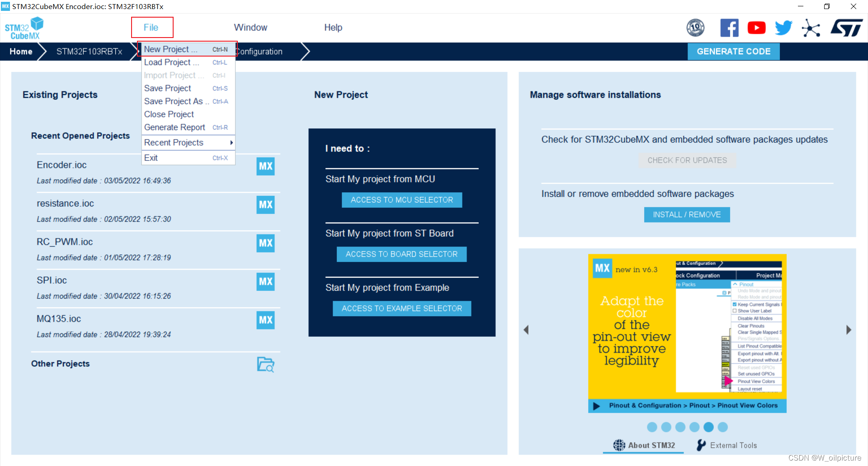Click the STM32CubeMX logo
This screenshot has width=868, height=466.
[x=24, y=28]
